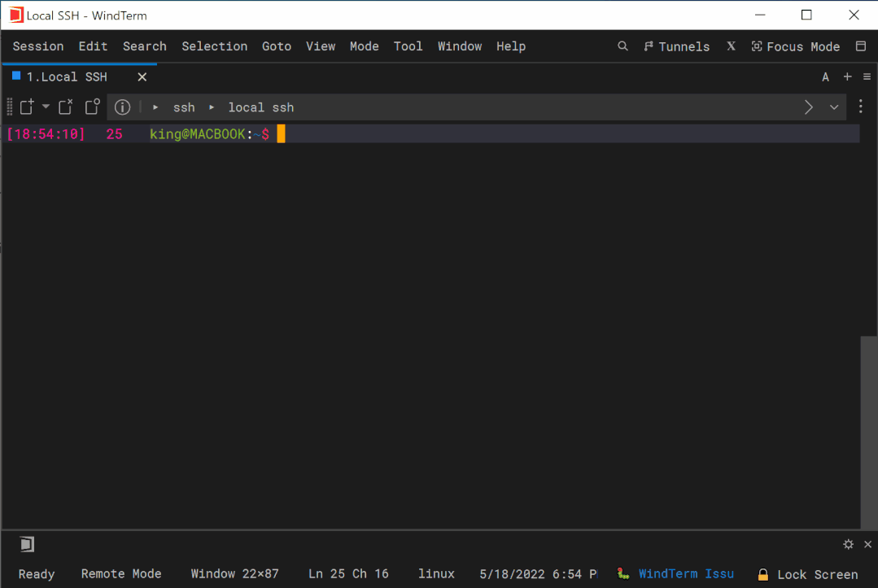Switch to the 1.Local SSH tab

[x=67, y=77]
